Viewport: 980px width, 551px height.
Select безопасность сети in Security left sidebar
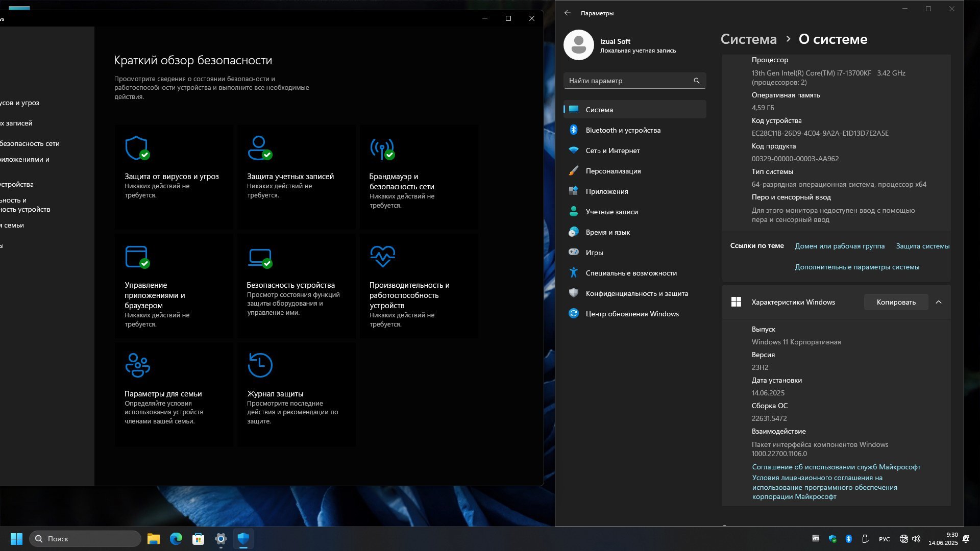pos(30,143)
